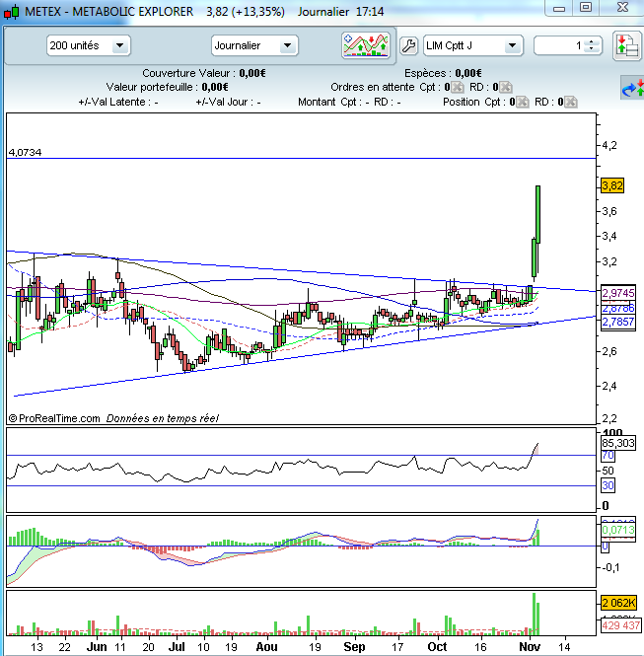
Task: Click the RSI 30 level label
Action: [608, 485]
